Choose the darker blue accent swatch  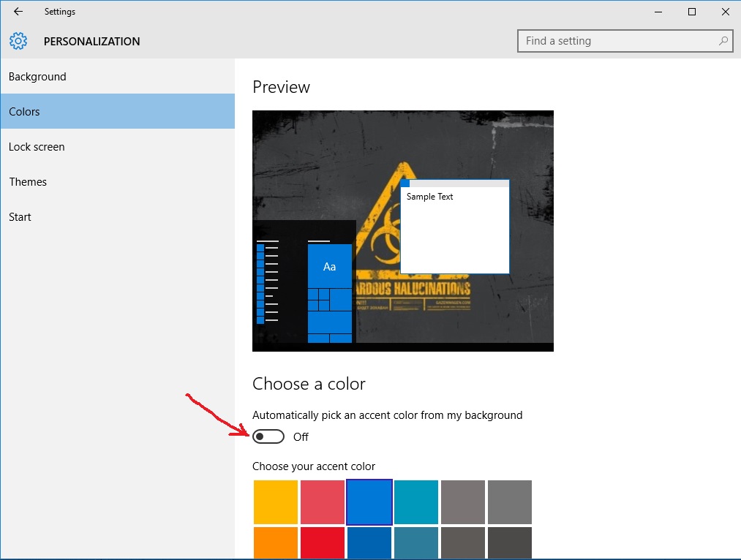(x=369, y=543)
